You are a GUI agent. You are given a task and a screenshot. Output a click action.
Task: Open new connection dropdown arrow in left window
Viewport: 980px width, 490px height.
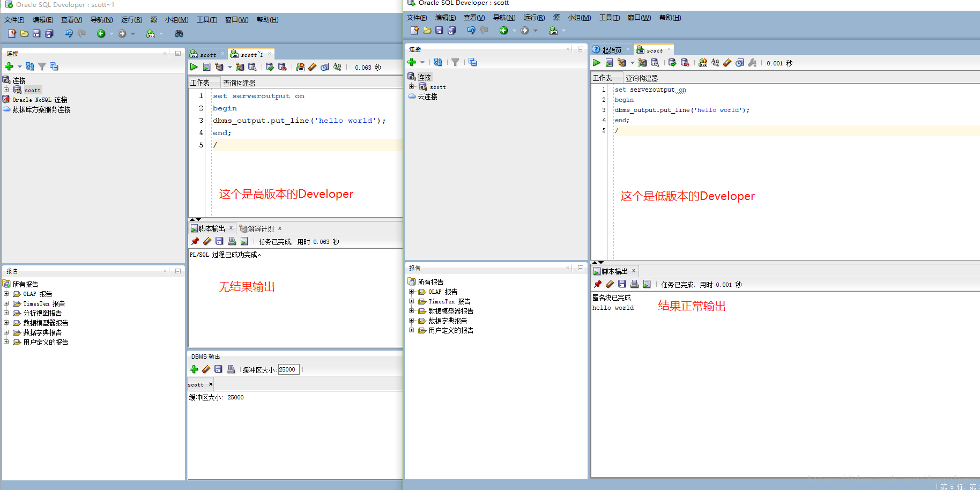(x=20, y=67)
